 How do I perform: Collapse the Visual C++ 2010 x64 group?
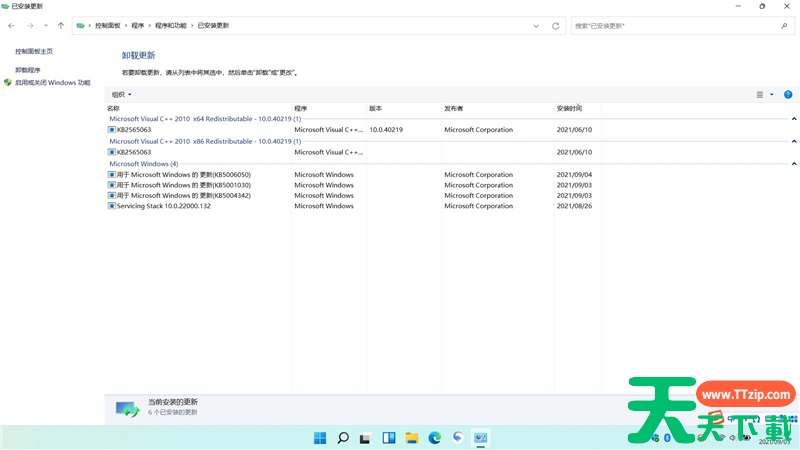793,118
